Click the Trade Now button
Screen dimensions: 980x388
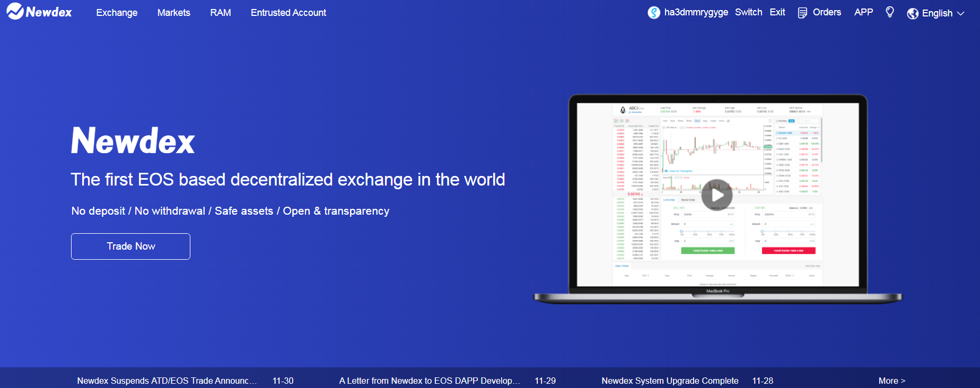pos(130,246)
